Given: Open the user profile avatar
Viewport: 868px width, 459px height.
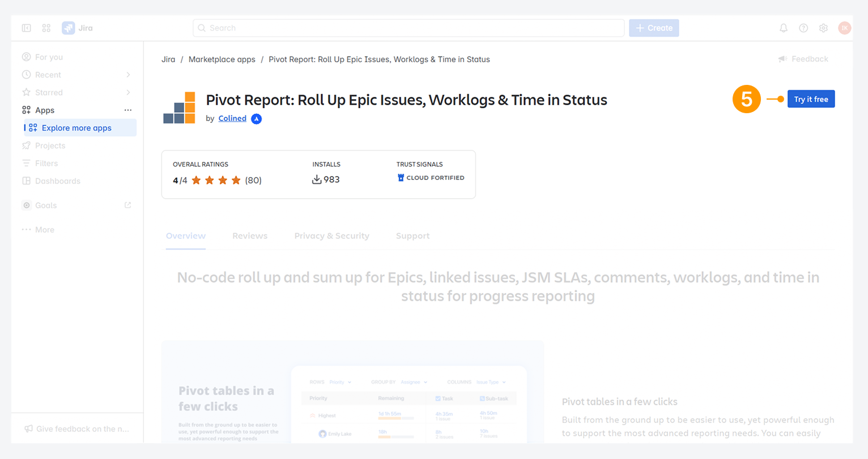Looking at the screenshot, I should pos(845,28).
